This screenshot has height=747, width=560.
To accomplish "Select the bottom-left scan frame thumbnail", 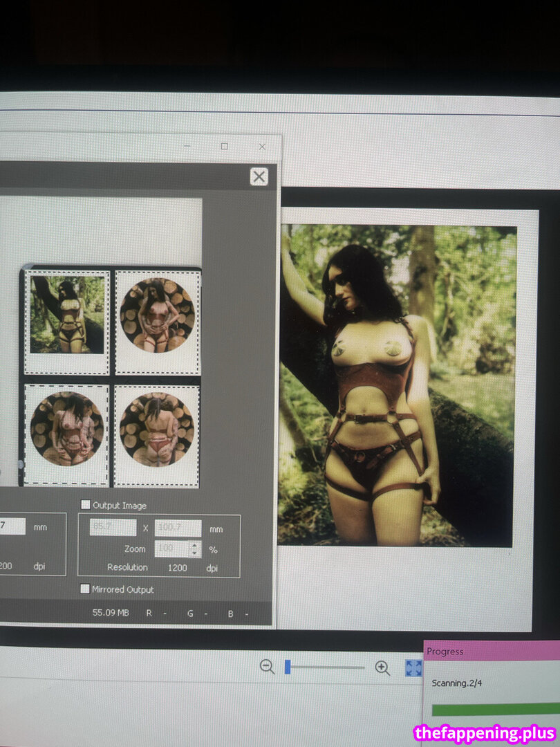I will tap(67, 434).
